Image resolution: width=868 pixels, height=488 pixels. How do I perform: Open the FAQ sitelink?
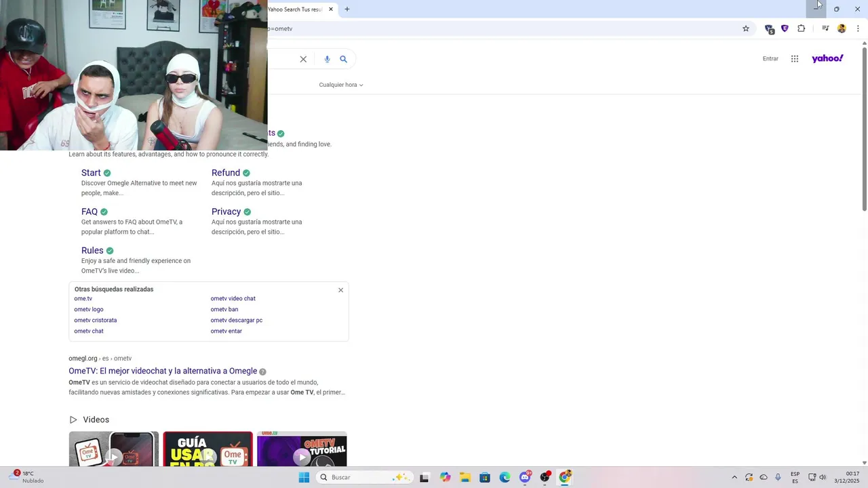pyautogui.click(x=90, y=211)
